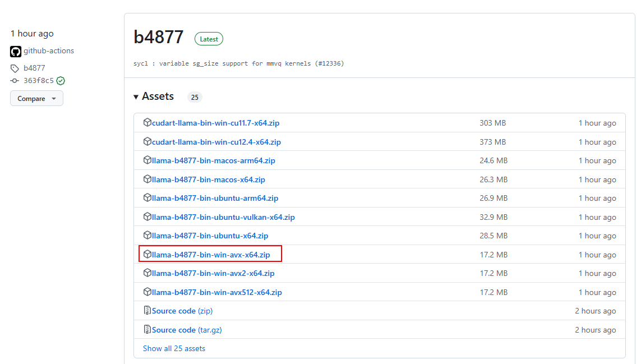Click the tag icon beside b4877
641x364 pixels.
pos(15,68)
